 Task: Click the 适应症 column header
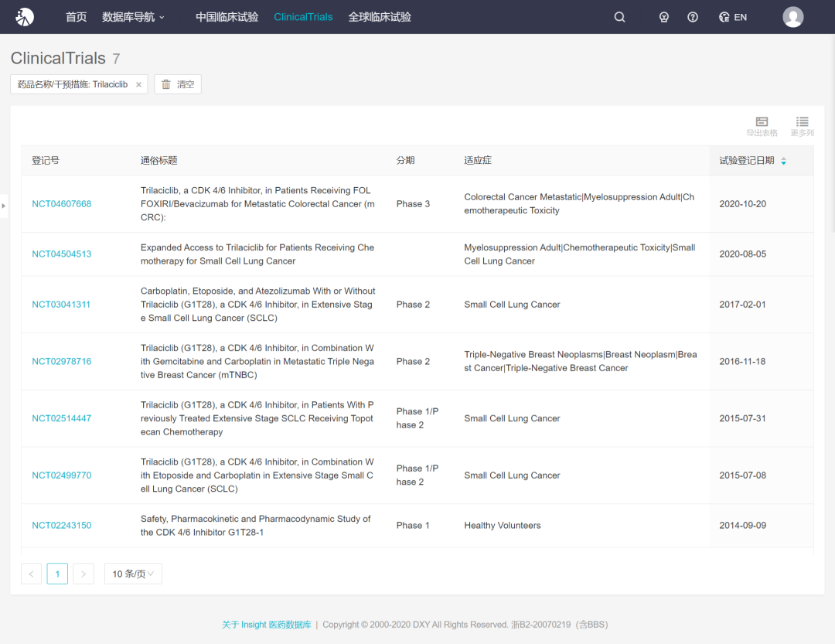tap(478, 161)
